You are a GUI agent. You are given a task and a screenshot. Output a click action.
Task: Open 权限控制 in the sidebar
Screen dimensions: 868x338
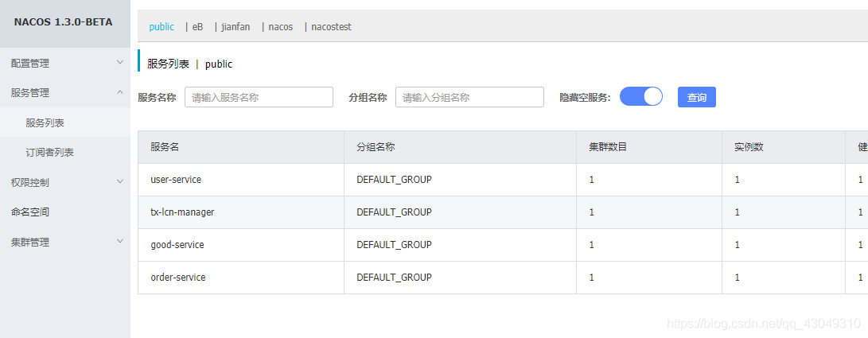click(30, 182)
